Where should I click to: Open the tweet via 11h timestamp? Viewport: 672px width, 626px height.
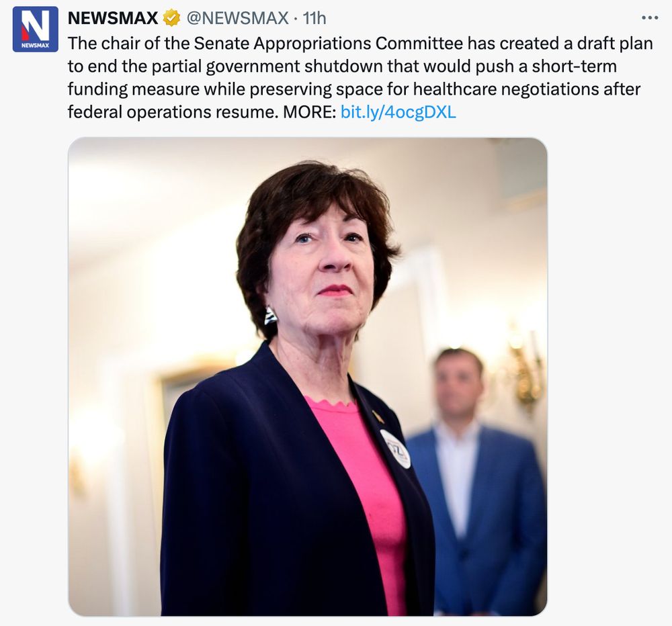click(314, 18)
